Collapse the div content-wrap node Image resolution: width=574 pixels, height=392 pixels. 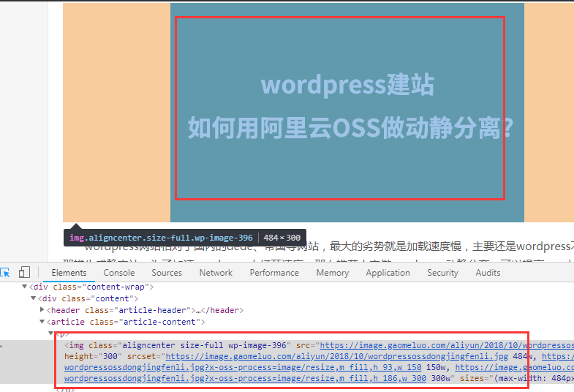coord(25,287)
